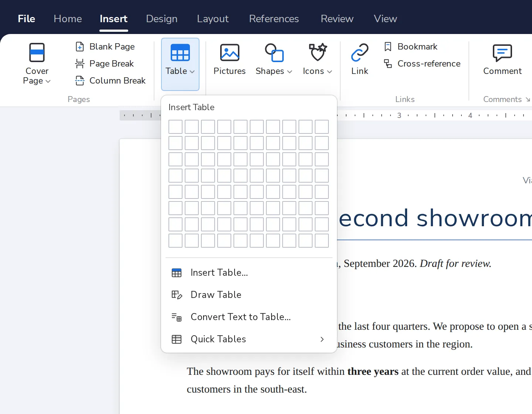Switch to the Review tab
The height and width of the screenshot is (414, 532).
coord(337,18)
